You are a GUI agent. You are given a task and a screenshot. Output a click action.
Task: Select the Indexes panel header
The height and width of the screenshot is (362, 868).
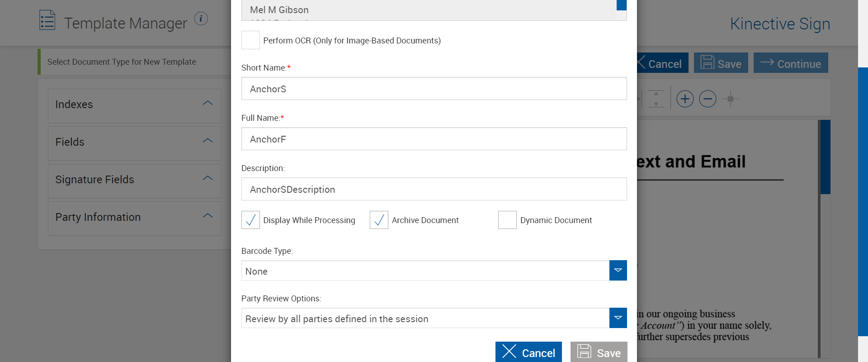(x=134, y=105)
